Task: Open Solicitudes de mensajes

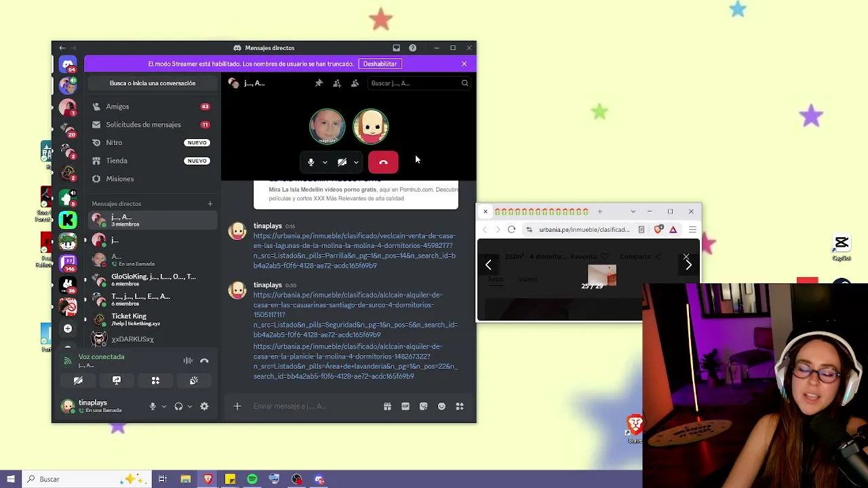Action: pos(153,125)
